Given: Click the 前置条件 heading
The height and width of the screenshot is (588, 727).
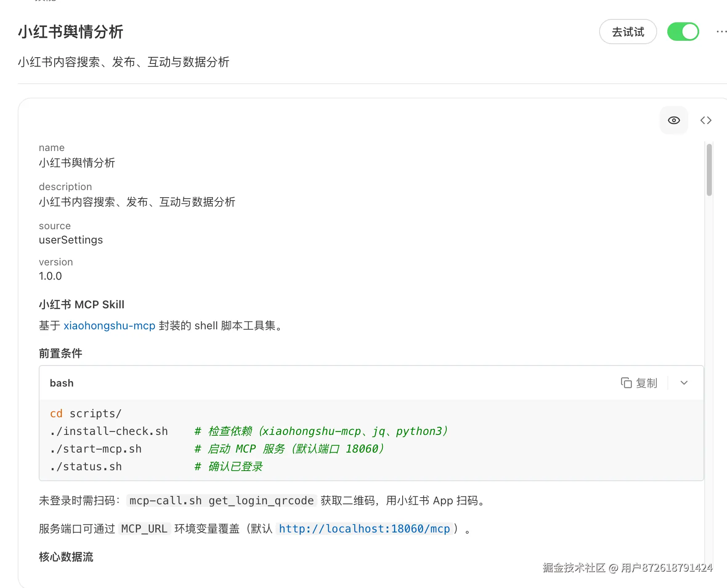Looking at the screenshot, I should click(61, 353).
